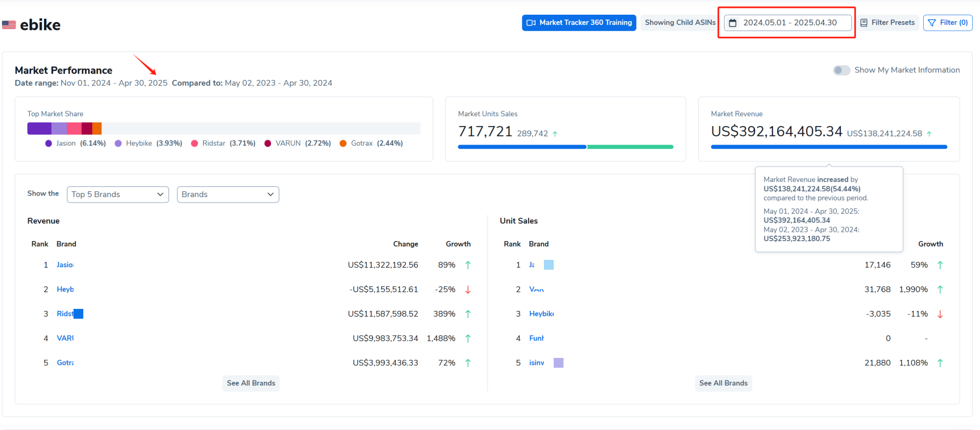This screenshot has width=980, height=430.
Task: Click the calendar icon in date range field
Action: click(733, 23)
